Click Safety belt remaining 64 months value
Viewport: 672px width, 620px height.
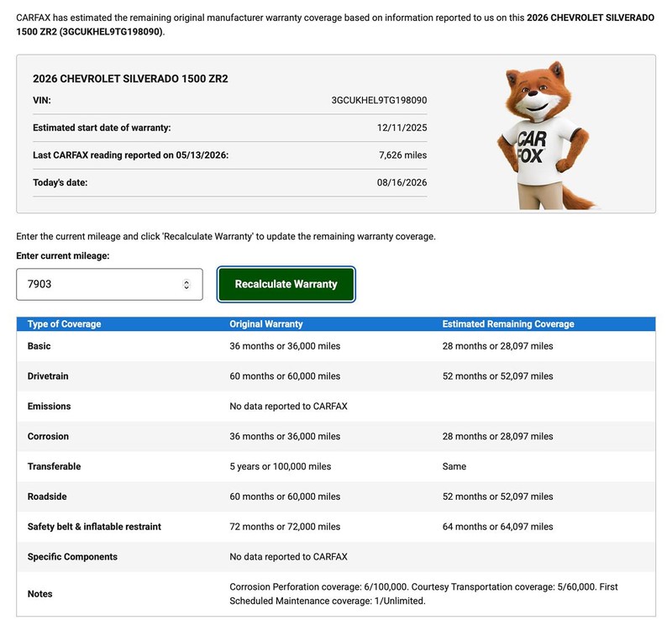tap(497, 527)
